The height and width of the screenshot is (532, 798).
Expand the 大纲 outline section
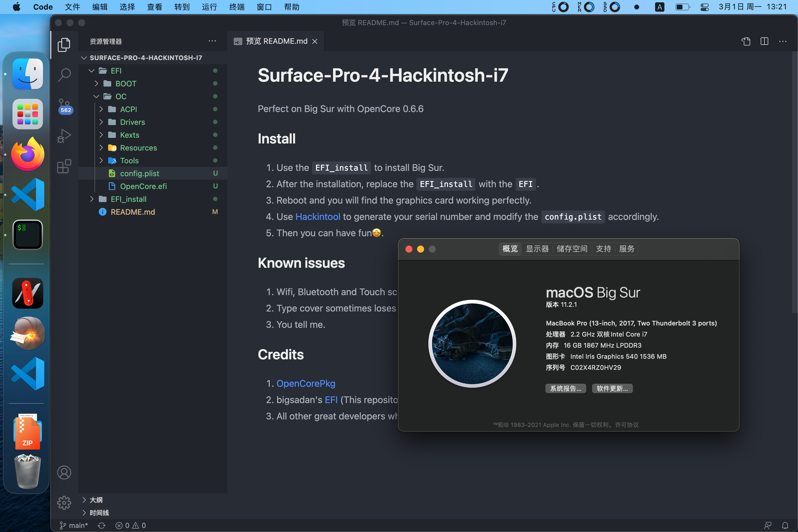(x=153, y=500)
